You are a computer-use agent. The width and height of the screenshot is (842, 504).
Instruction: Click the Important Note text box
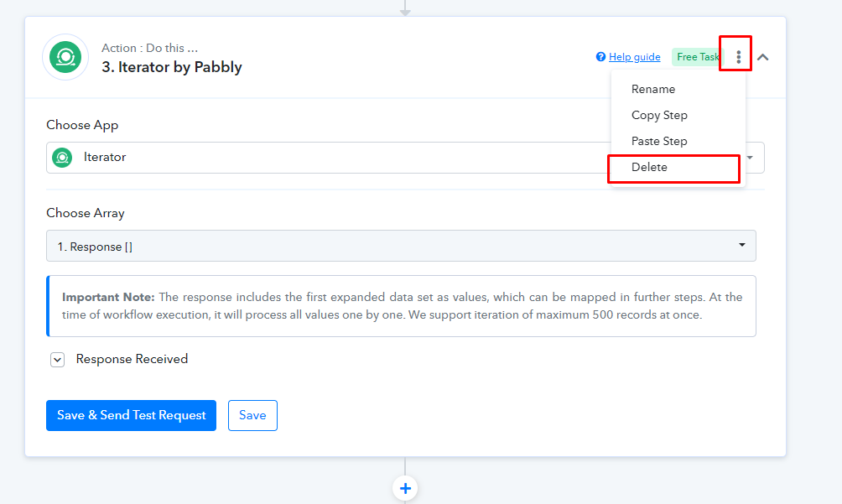(x=401, y=306)
